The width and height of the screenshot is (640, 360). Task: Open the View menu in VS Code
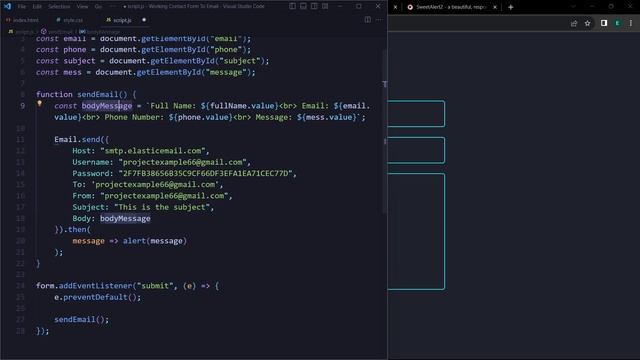click(82, 7)
